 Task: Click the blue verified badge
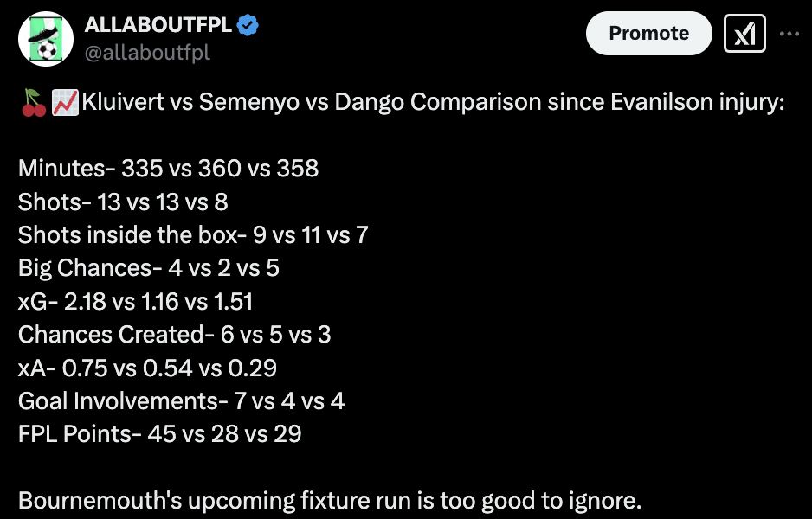point(248,25)
